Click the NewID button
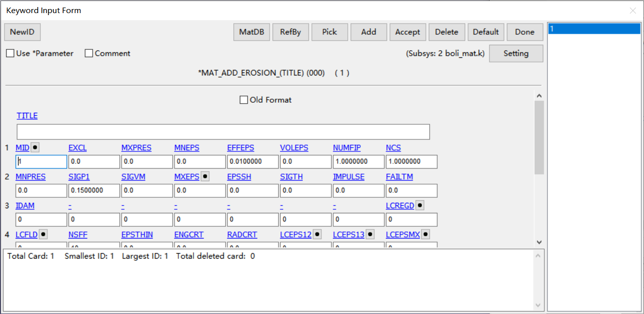This screenshot has height=314, width=644. click(x=22, y=32)
